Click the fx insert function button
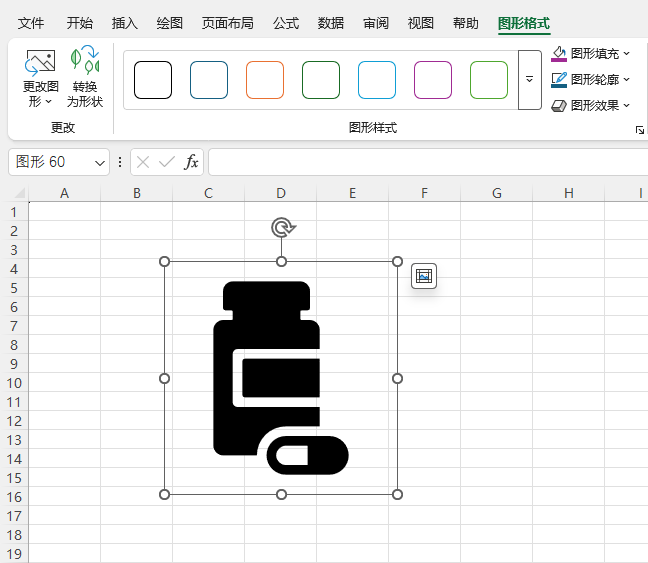Screen dimensions: 648x563 click(x=191, y=162)
